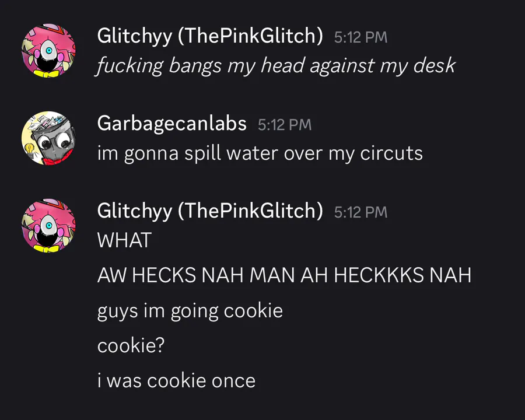525x420 pixels.
Task: Open the Garbagecanlabs trash can avatar
Action: [x=48, y=138]
